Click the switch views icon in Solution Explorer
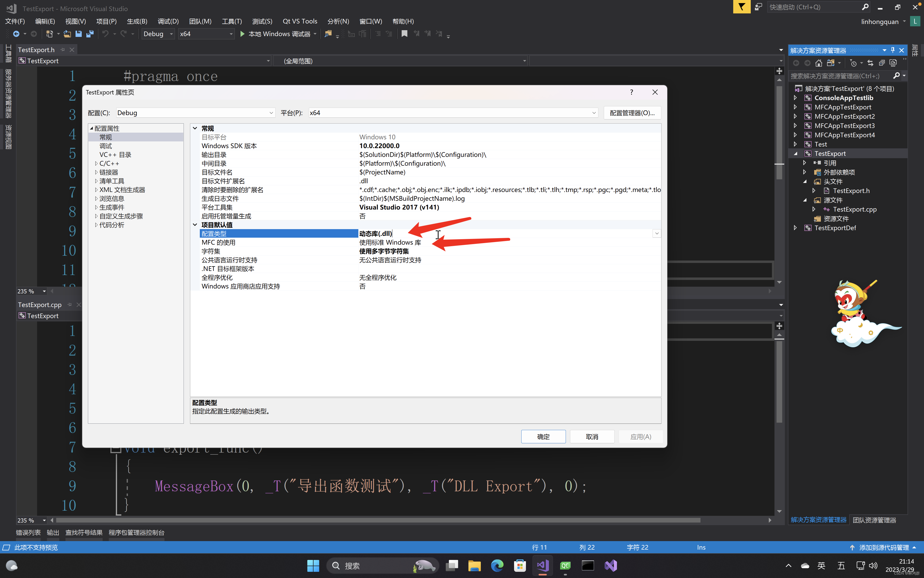The width and height of the screenshot is (924, 578). pos(831,63)
